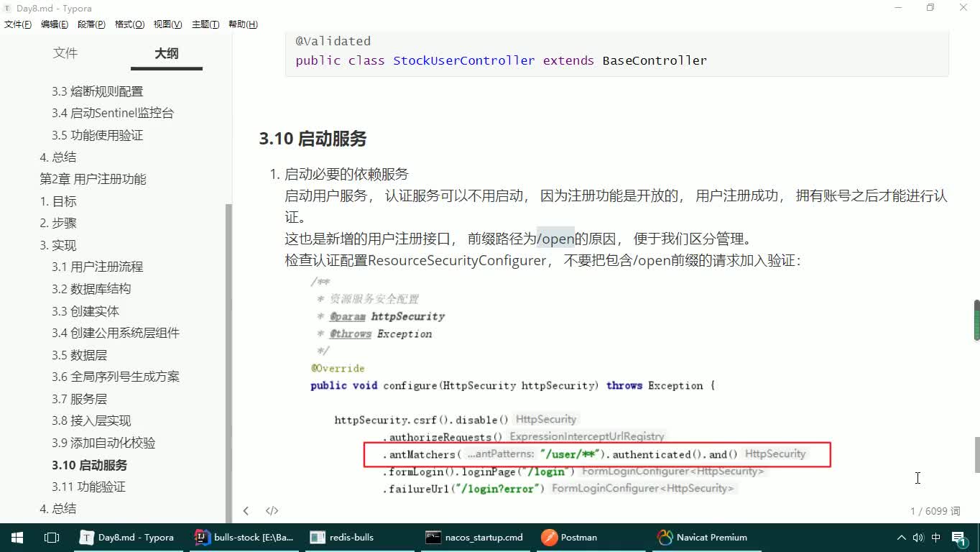Jump to 3.5 数据层 outline item
This screenshot has height=552, width=980.
(x=79, y=355)
